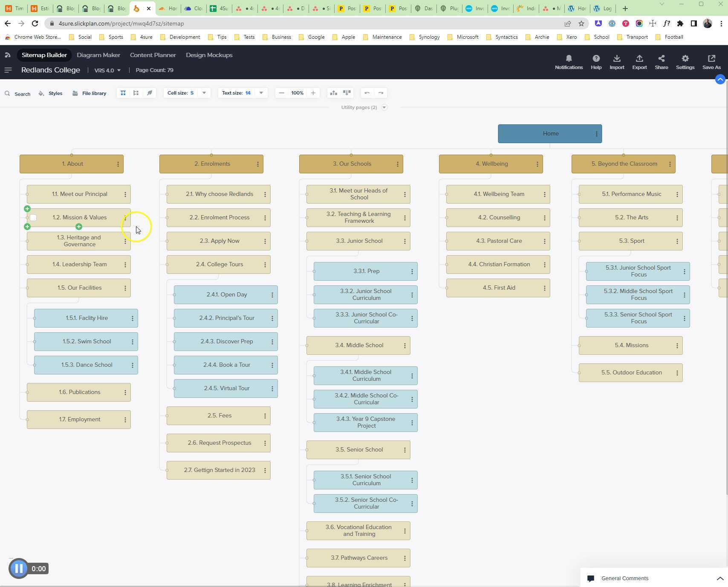Click the green plus above Mission & Values
Screen dimensions: 728x587
[x=27, y=209]
